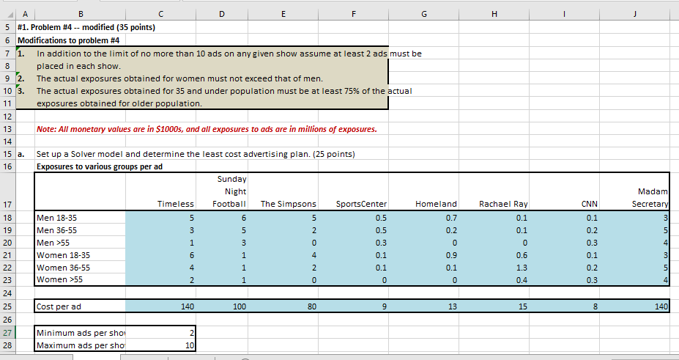
Task: Click cell '#1. Problem #4 -- modified (35 points)'
Action: [x=86, y=27]
